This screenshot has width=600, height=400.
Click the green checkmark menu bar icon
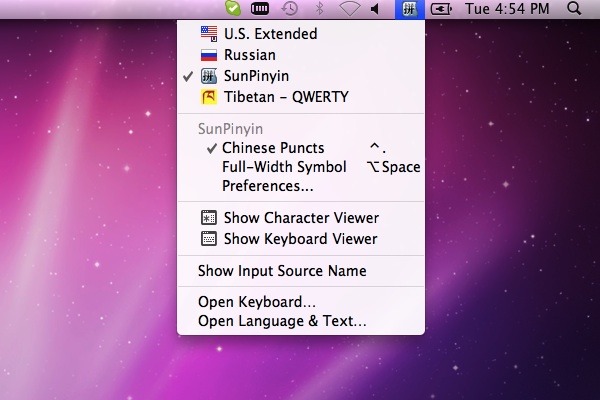233,8
